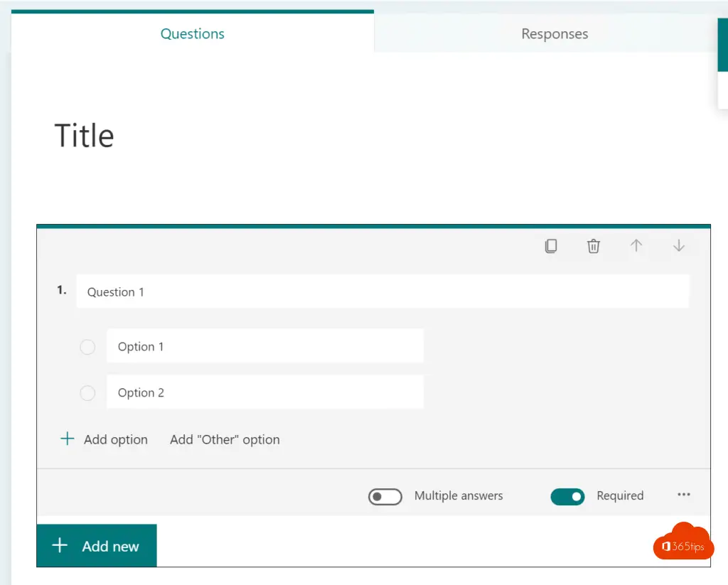Click the plus icon beside Add option
The height and width of the screenshot is (585, 728).
[68, 439]
